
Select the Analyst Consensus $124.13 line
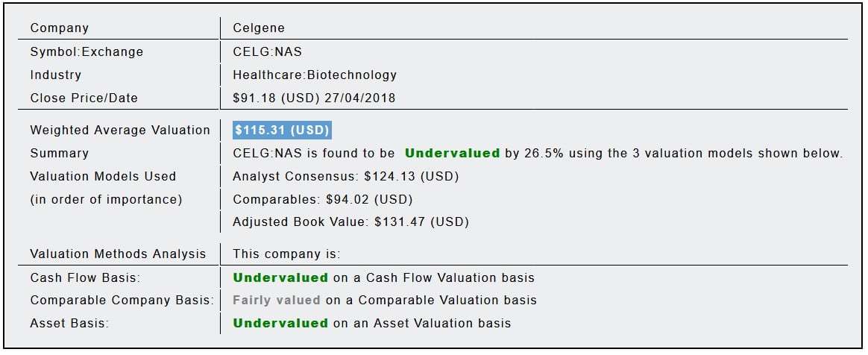pos(345,177)
